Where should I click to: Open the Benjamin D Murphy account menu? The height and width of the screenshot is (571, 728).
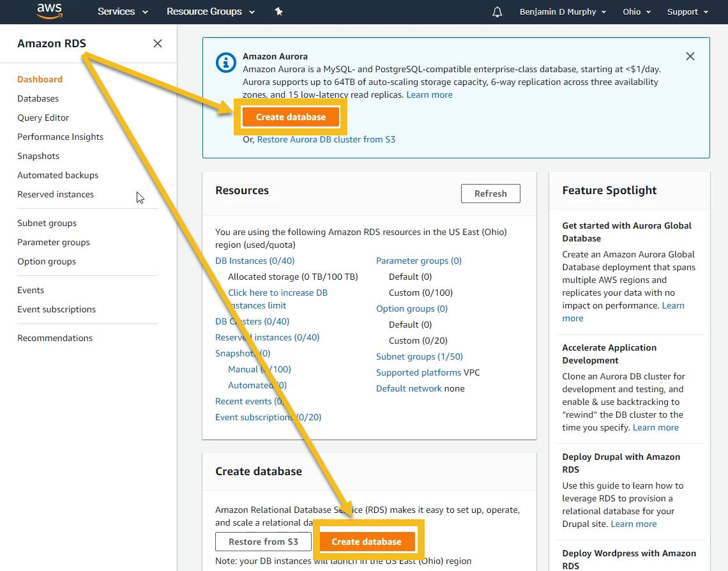[x=563, y=11]
